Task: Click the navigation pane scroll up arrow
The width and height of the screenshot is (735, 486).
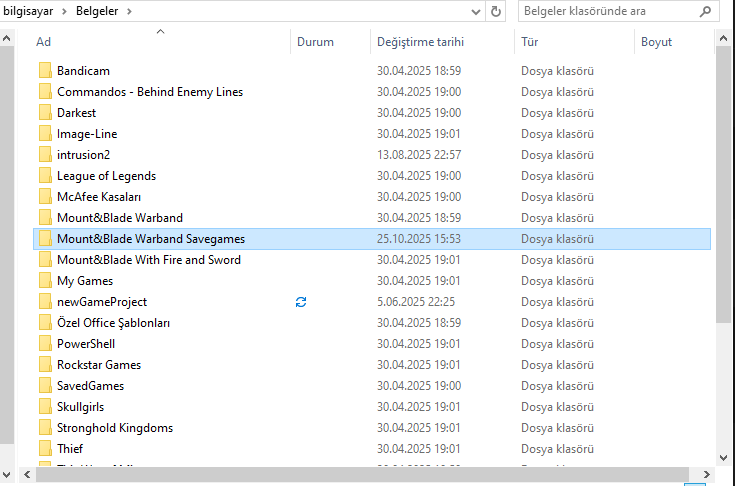Action: click(7, 38)
